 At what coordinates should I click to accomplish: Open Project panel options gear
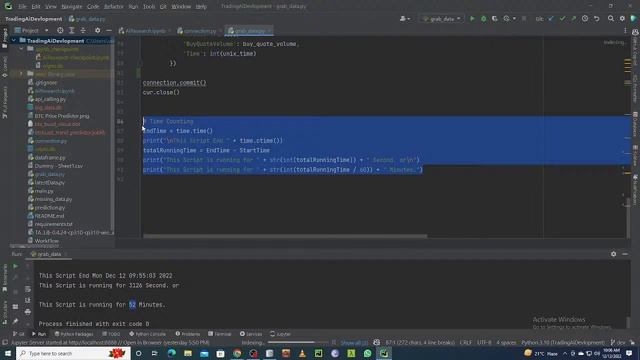point(97,31)
